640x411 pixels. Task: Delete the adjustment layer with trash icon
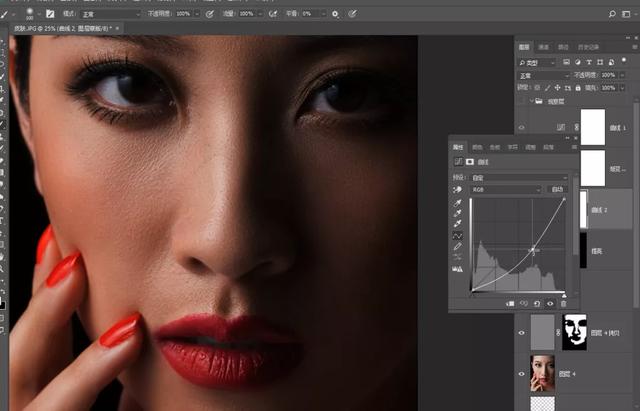click(564, 304)
